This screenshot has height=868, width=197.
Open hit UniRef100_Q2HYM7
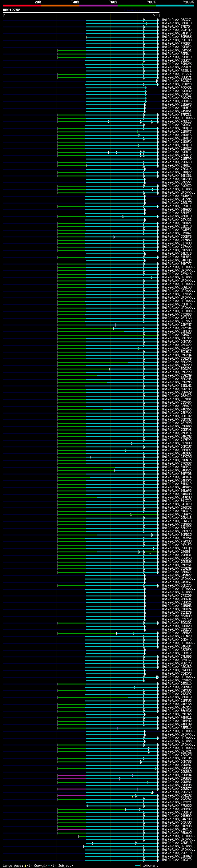[x=177, y=325]
